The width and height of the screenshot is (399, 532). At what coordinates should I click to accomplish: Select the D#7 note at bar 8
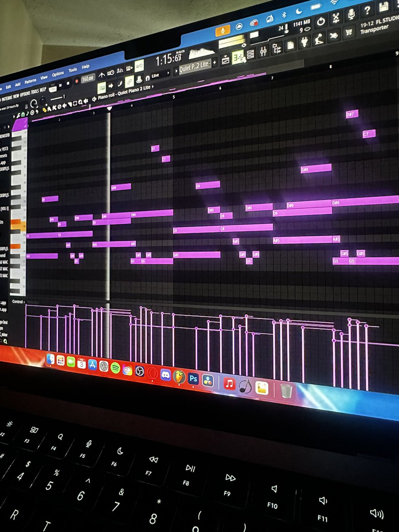click(352, 114)
